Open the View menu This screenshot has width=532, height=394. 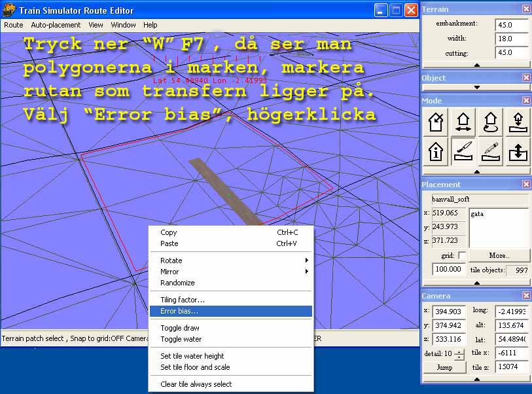[x=96, y=25]
